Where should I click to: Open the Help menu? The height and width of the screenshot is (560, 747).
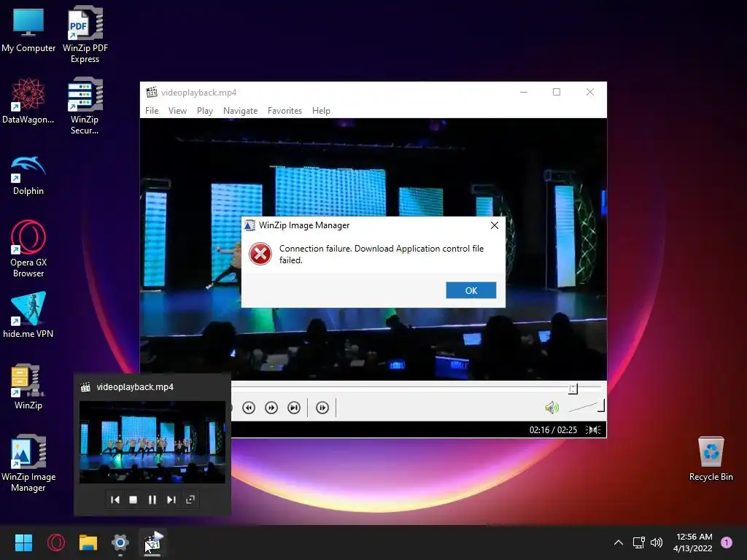(x=321, y=111)
